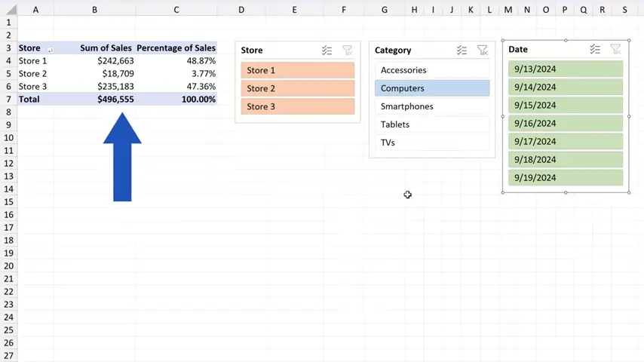
Task: Select the 9/13/2024 date in slicer
Action: pyautogui.click(x=565, y=69)
